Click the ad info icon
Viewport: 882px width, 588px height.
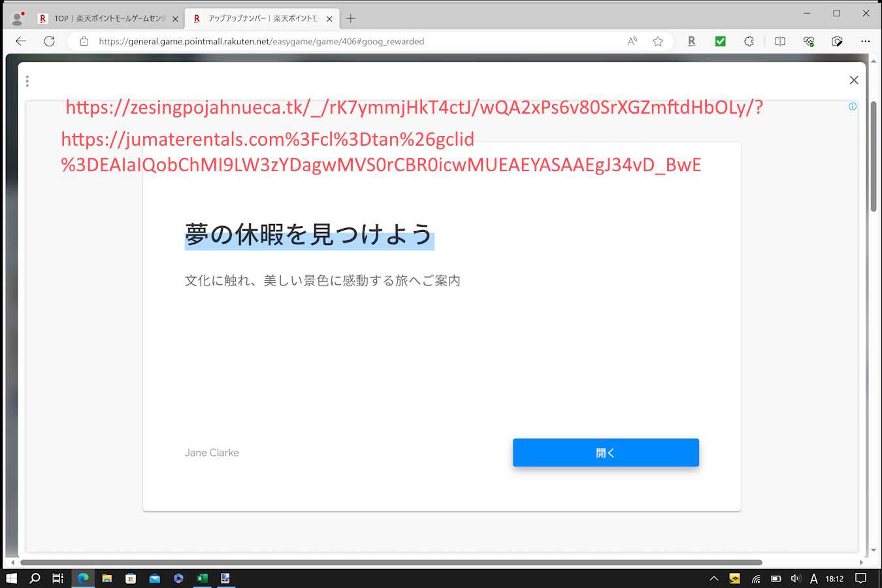(852, 106)
